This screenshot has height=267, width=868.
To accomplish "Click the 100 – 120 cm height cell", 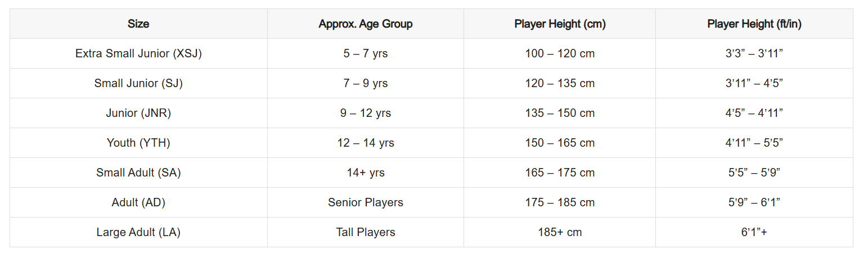I will pos(560,53).
